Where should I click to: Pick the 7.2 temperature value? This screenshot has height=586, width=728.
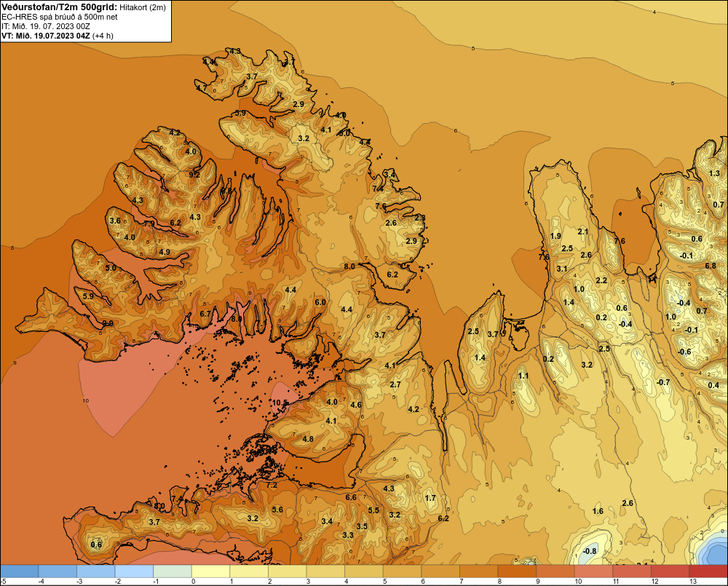click(x=272, y=485)
